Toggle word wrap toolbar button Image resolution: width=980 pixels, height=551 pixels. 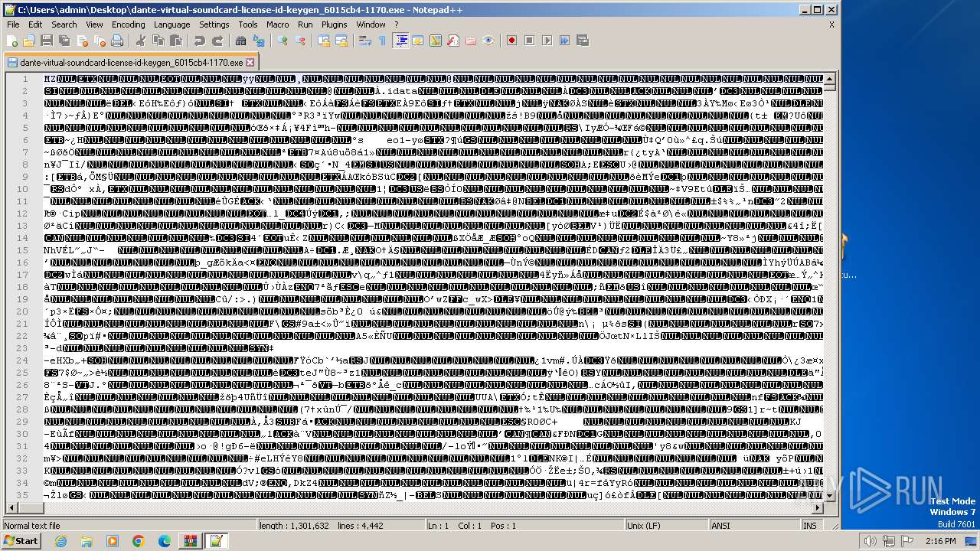[364, 41]
